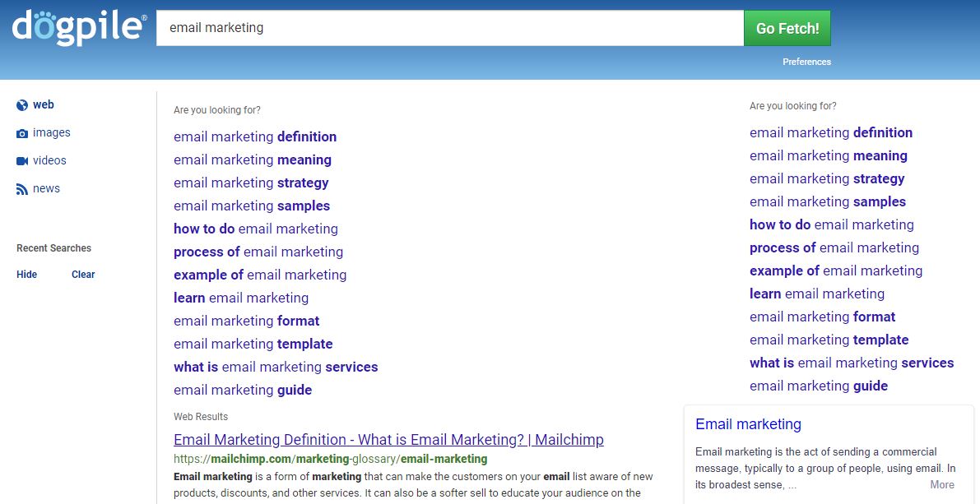
Task: Open right column suggestion email marketing meaning
Action: (x=829, y=155)
